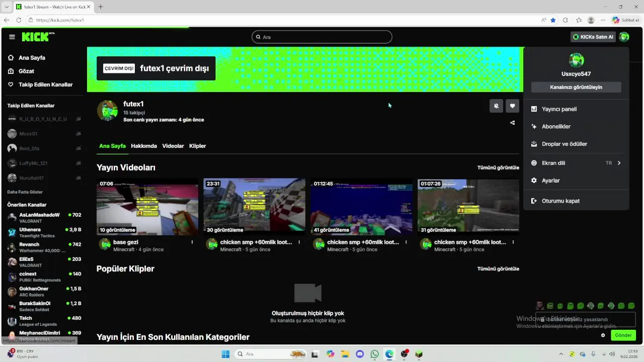The image size is (644, 362).
Task: Open Discord from taskbar
Action: click(360, 354)
